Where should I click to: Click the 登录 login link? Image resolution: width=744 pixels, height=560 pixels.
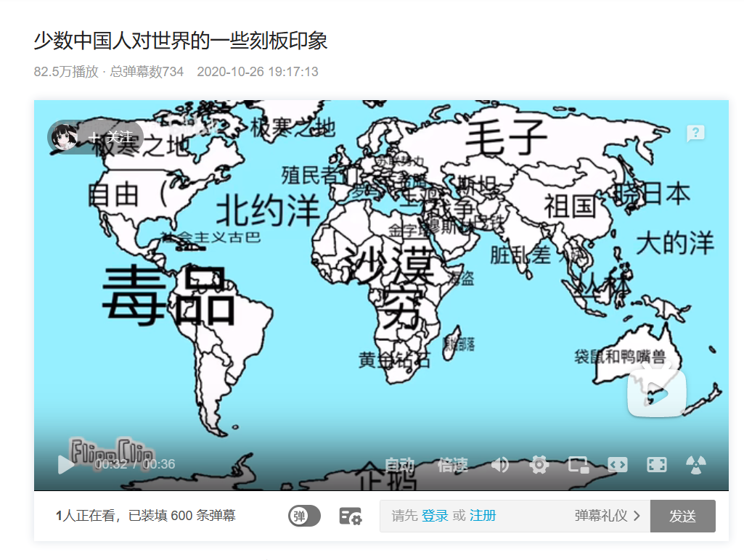[x=435, y=516]
